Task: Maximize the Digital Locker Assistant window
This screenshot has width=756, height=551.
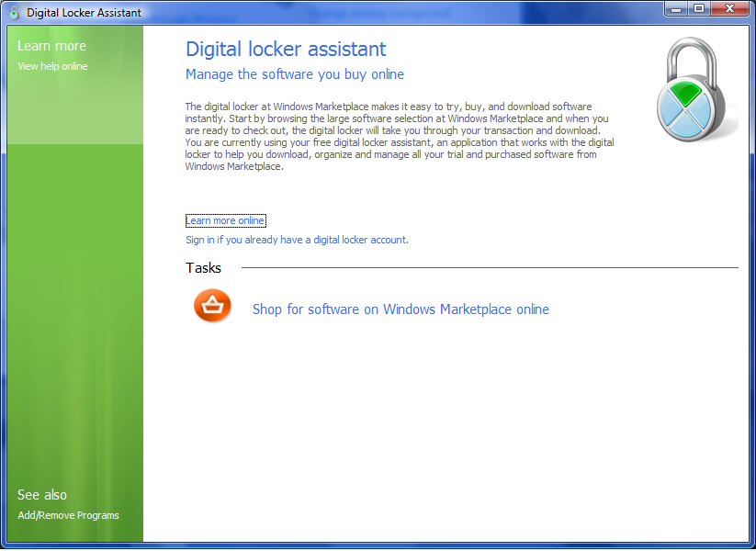Action: (699, 8)
